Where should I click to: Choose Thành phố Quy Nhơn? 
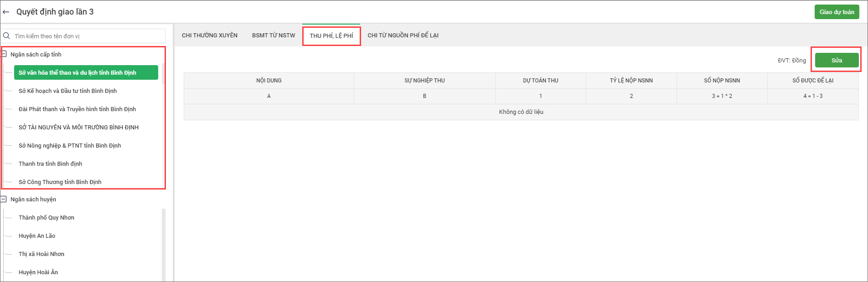[x=46, y=217]
